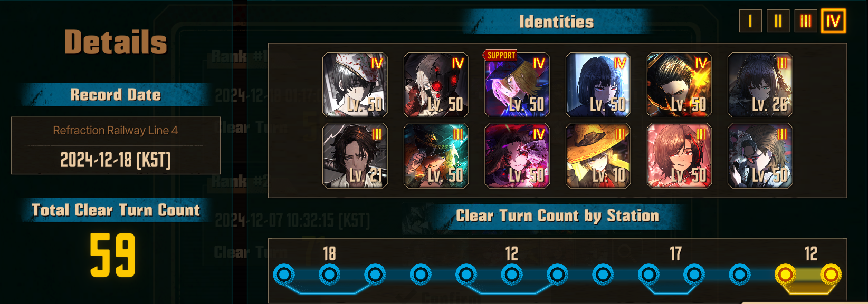Select the highlighted tier IV tab

click(x=833, y=21)
